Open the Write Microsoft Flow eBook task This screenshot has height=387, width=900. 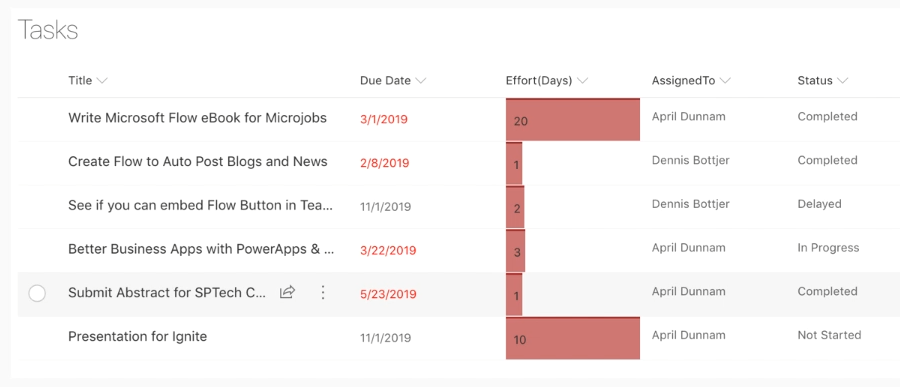(197, 118)
